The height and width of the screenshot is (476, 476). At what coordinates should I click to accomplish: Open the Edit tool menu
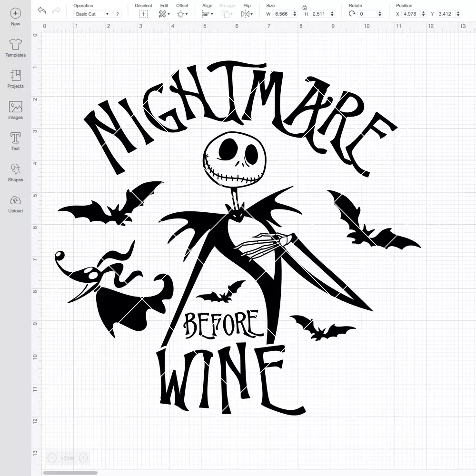164,14
